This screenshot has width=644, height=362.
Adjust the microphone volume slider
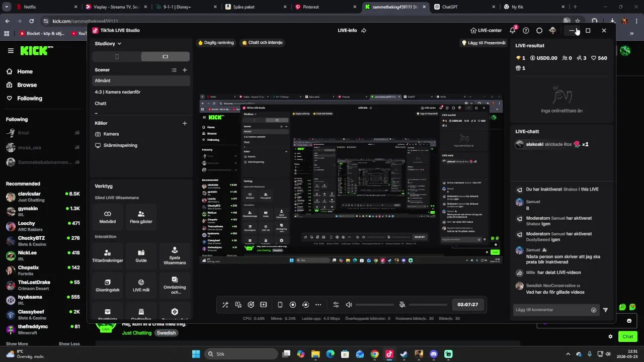tap(428, 305)
